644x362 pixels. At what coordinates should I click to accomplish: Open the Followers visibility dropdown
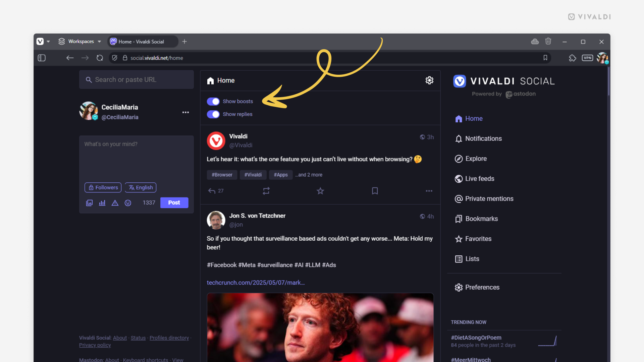pyautogui.click(x=103, y=188)
